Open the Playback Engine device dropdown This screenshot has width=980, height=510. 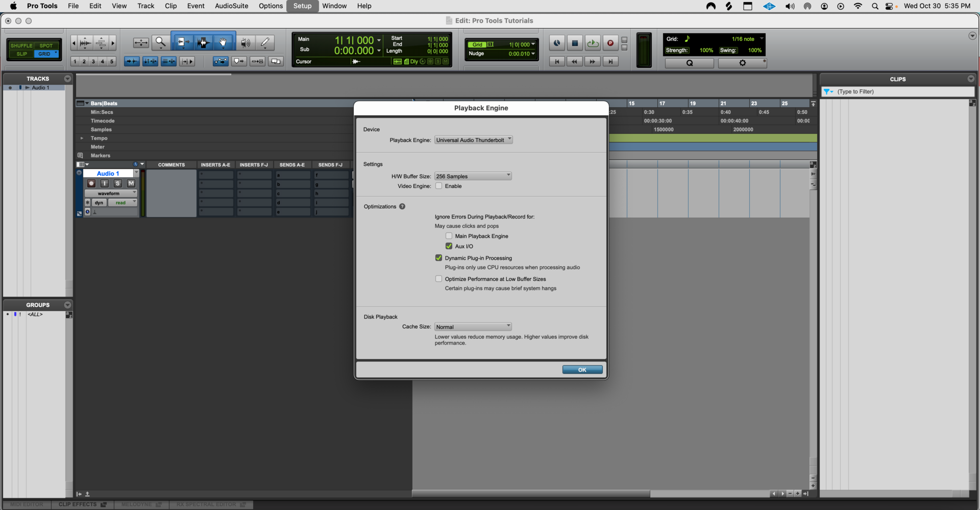[473, 140]
